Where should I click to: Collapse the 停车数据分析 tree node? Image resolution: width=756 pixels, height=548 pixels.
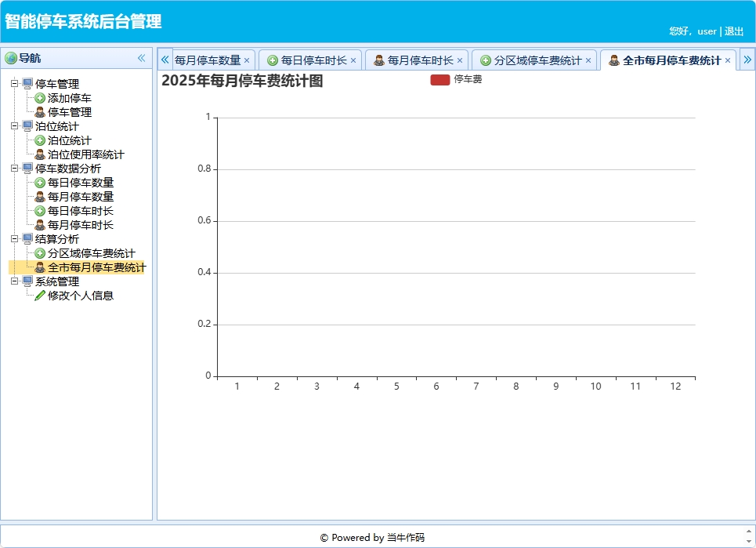point(15,169)
